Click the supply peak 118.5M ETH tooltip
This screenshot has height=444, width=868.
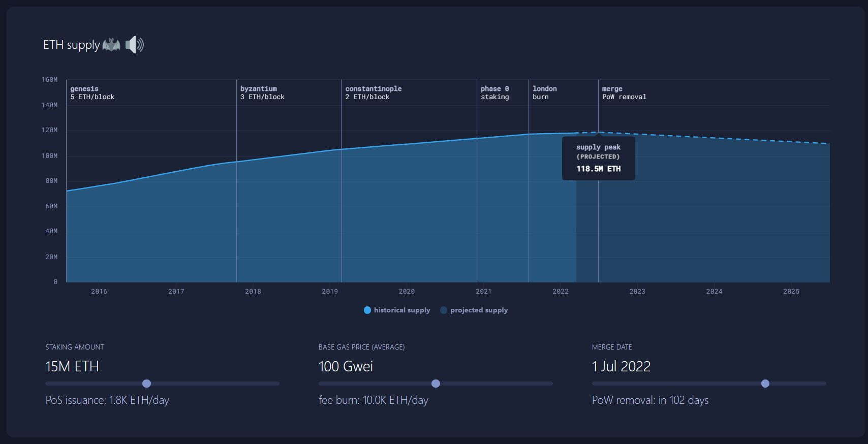[599, 158]
